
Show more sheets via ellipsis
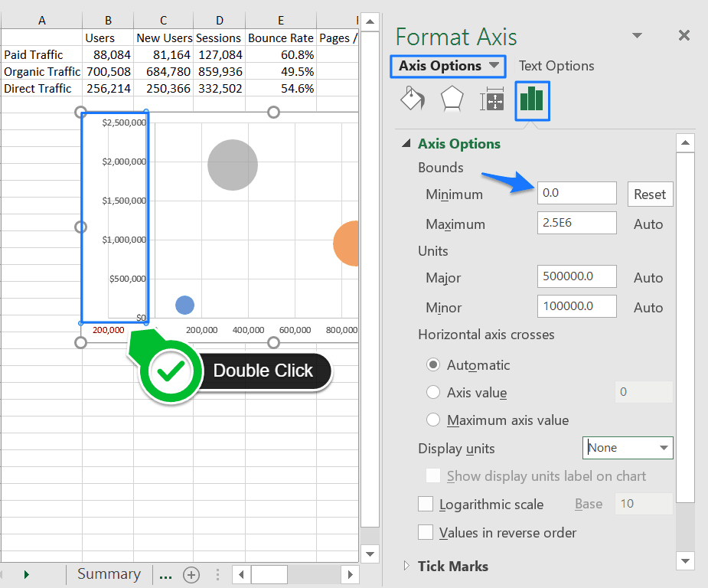point(165,576)
